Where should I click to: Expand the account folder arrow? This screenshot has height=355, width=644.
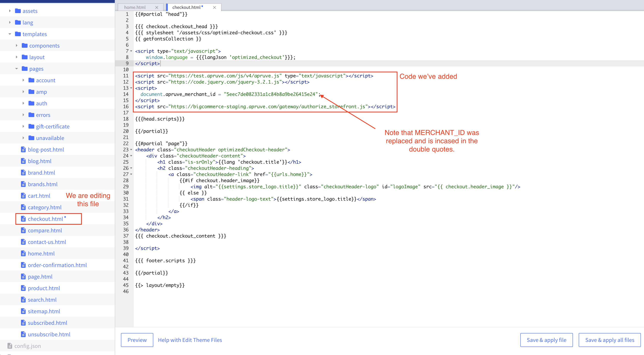[x=23, y=80]
